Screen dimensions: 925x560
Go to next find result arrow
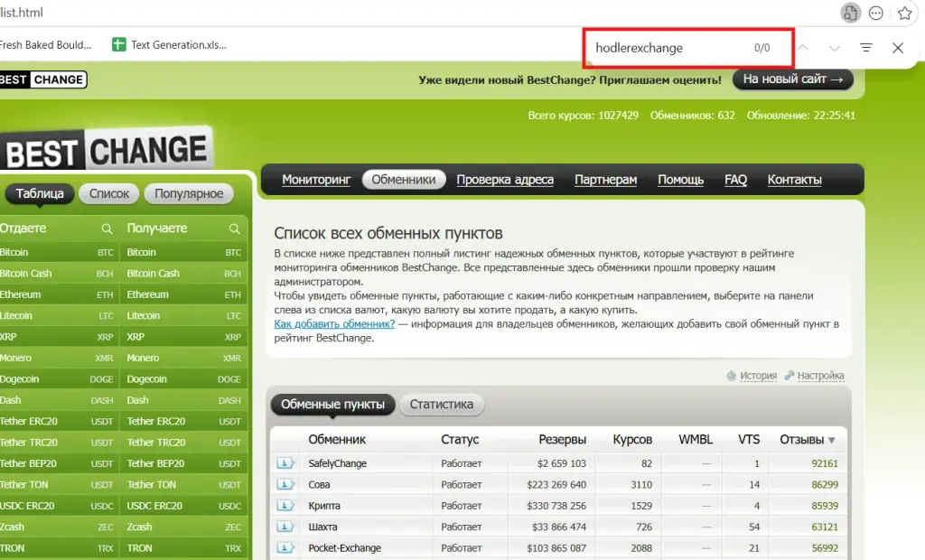coord(834,48)
